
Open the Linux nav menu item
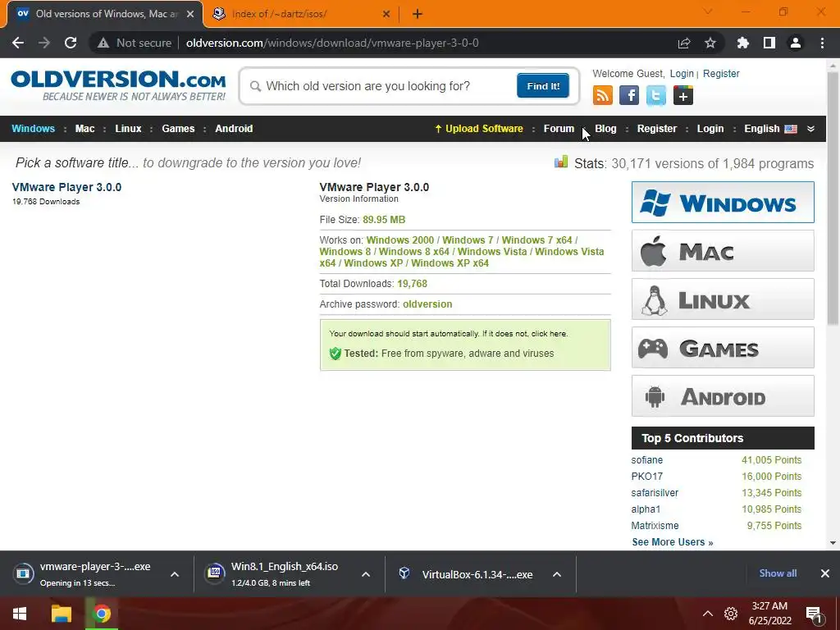click(128, 129)
